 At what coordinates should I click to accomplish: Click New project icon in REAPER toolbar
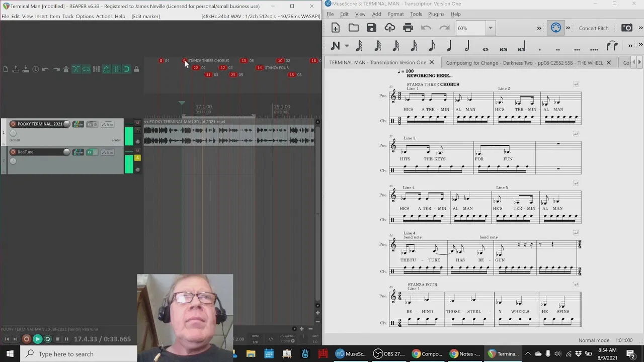pyautogui.click(x=6, y=69)
